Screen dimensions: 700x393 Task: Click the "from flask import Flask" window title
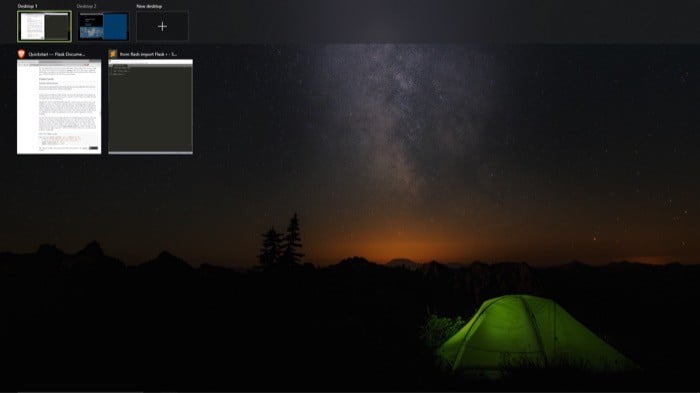[148, 54]
